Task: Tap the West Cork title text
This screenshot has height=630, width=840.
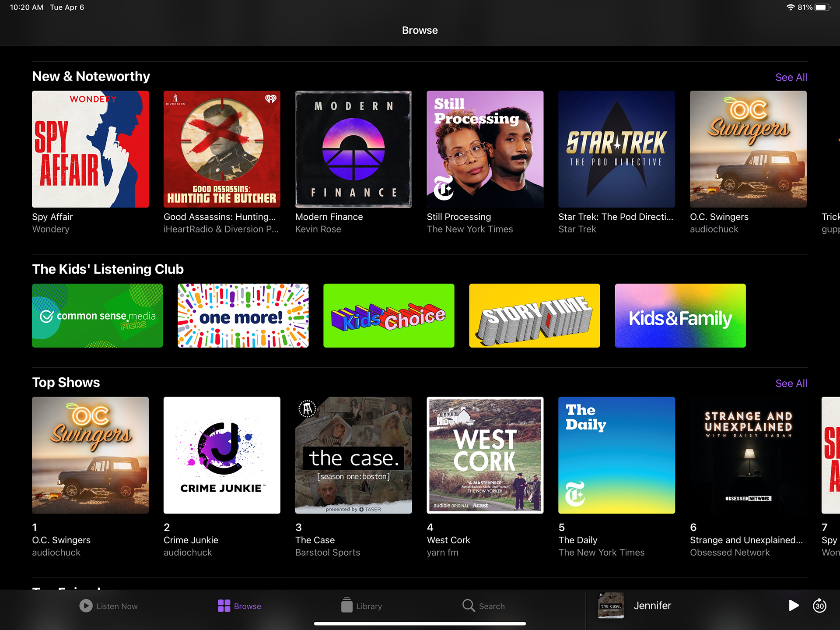Action: tap(448, 540)
